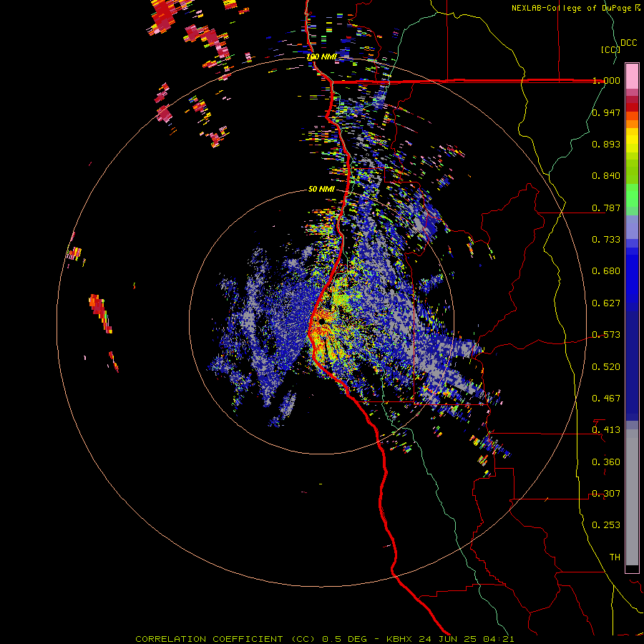Click the 1.000 scale value
Screen dimensions: 644x644
606,80
